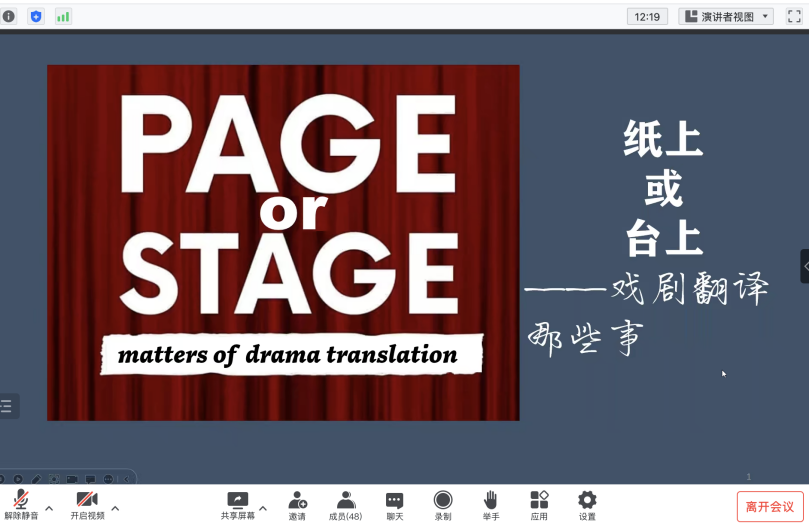809x523 pixels.
Task: Open the 聊天 chat panel
Action: (x=394, y=503)
